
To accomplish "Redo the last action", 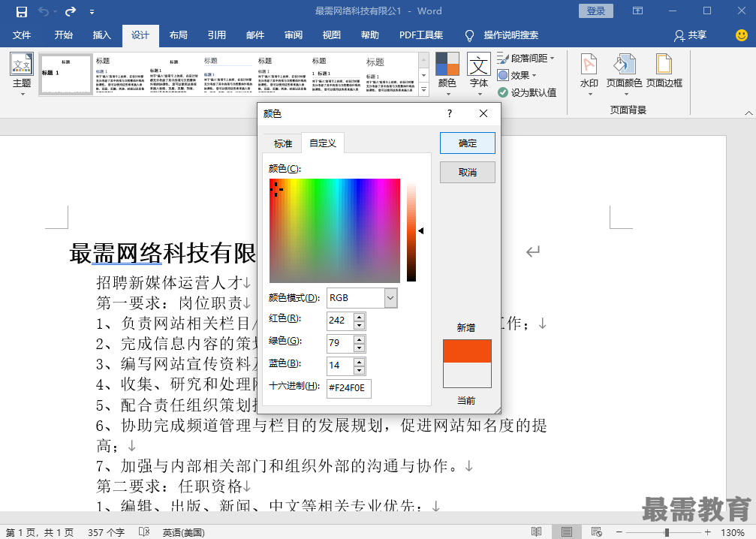I will pos(71,11).
